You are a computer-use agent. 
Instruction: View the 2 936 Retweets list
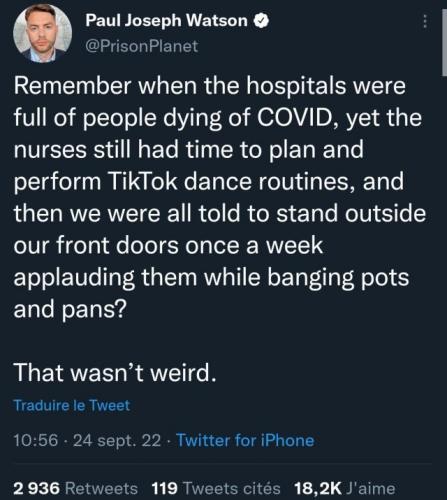click(x=76, y=489)
